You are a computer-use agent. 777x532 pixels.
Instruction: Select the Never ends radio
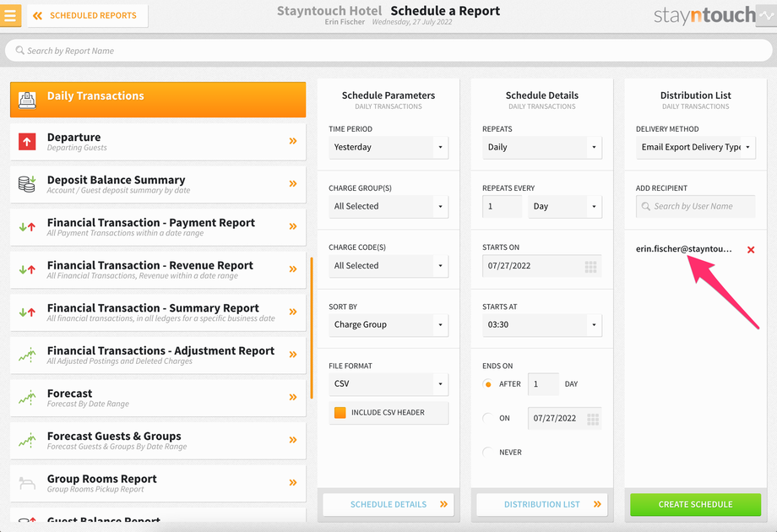488,452
